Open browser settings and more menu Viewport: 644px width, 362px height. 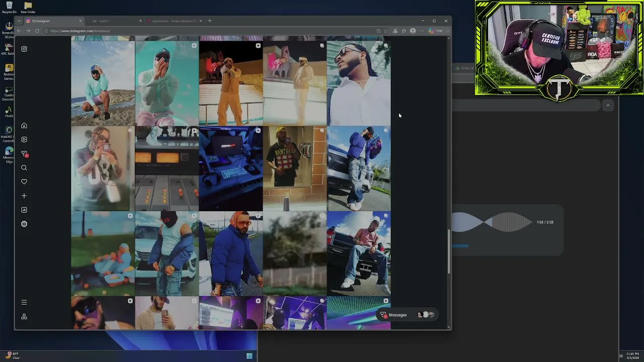422,31
